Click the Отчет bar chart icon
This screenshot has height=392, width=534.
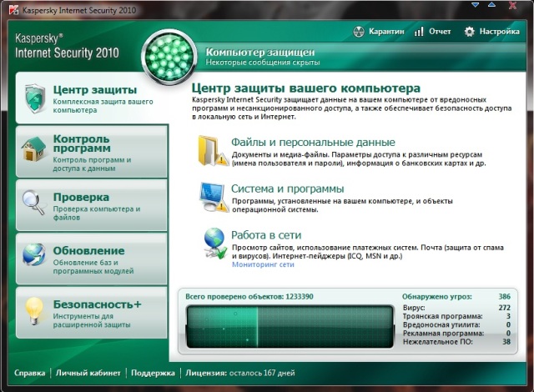[419, 32]
